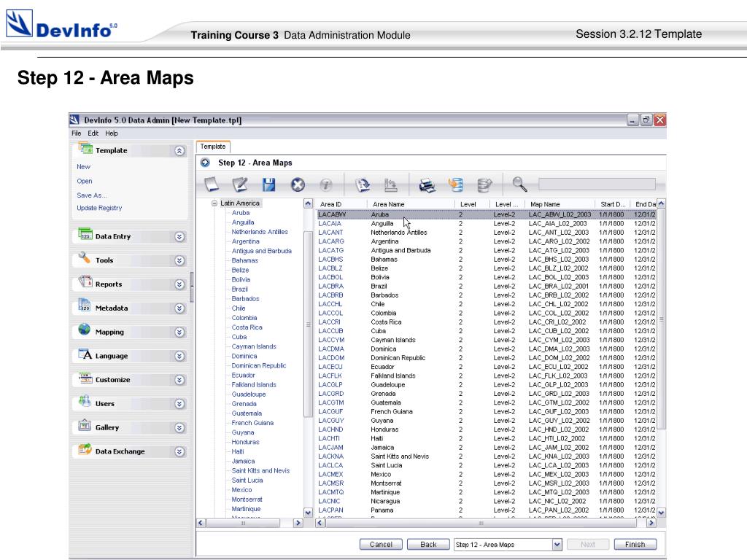Expand the Metadata section chevron
Image resolution: width=747 pixels, height=560 pixels.
[179, 308]
